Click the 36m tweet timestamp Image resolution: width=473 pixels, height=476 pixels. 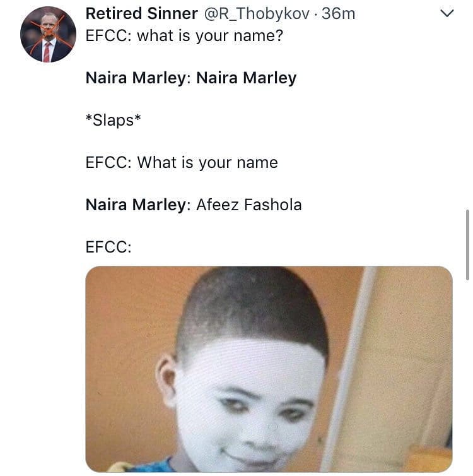(x=339, y=13)
